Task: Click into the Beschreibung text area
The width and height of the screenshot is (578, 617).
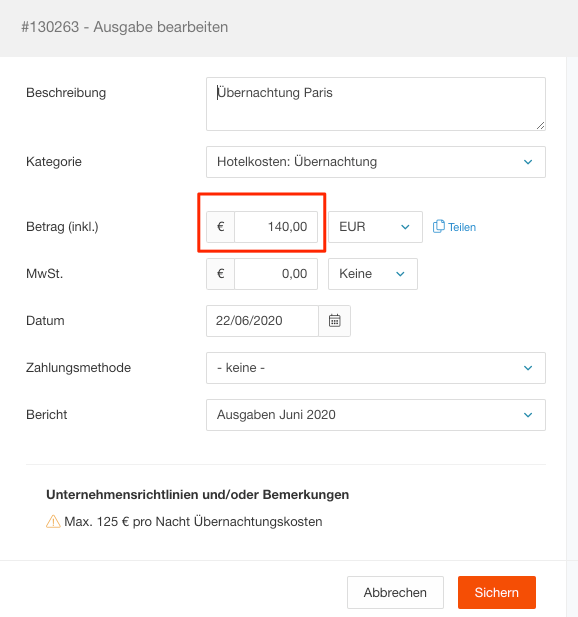Action: click(376, 104)
